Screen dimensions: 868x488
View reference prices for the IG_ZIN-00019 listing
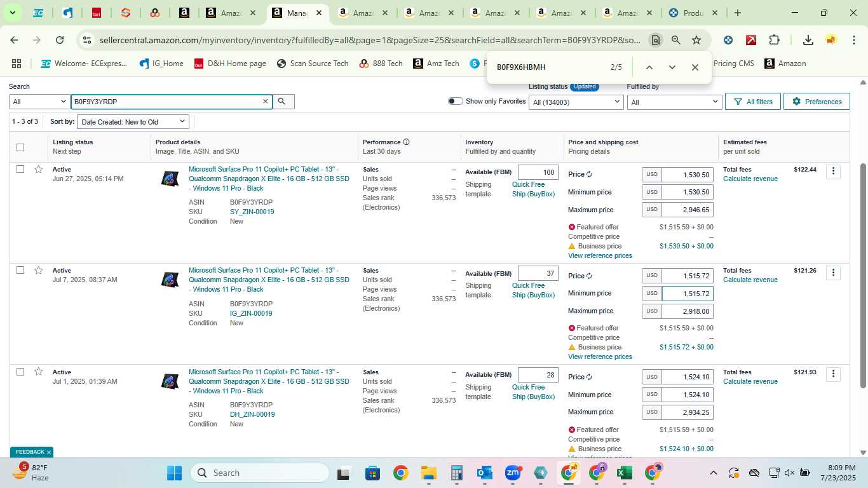click(x=600, y=356)
